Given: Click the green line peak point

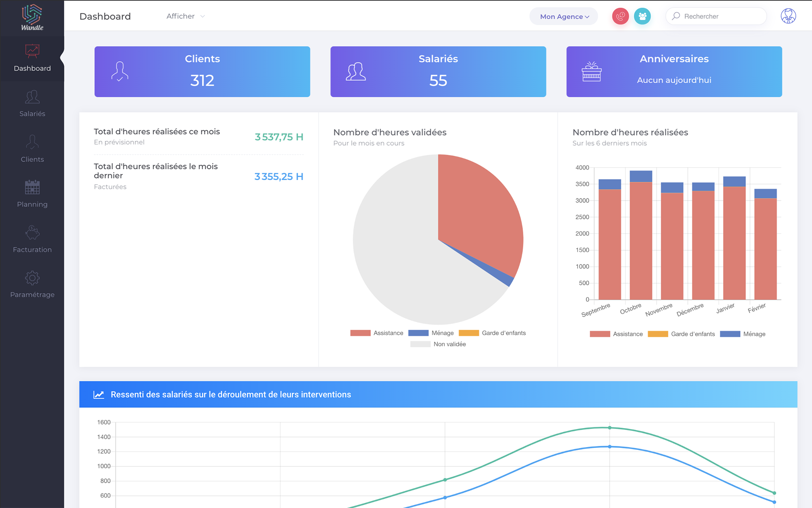Looking at the screenshot, I should (x=609, y=428).
